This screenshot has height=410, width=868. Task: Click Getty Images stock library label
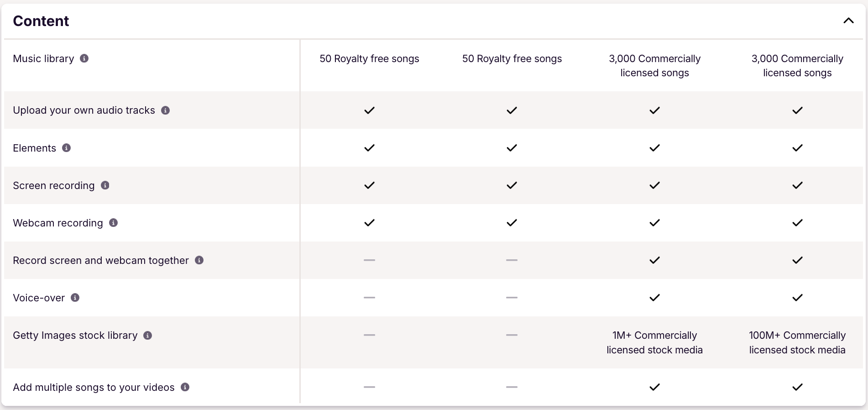[x=75, y=336]
